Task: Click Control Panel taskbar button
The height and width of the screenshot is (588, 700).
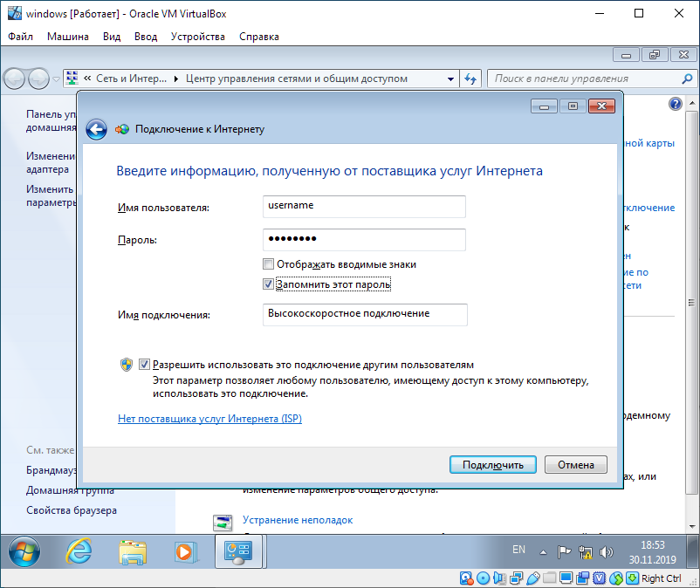Action: [x=239, y=551]
